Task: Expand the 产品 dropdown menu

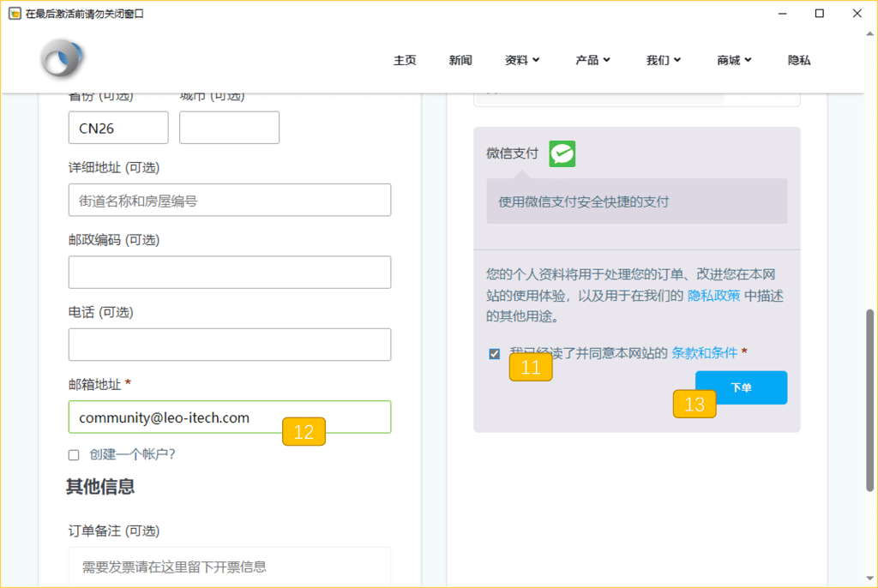Action: tap(592, 60)
